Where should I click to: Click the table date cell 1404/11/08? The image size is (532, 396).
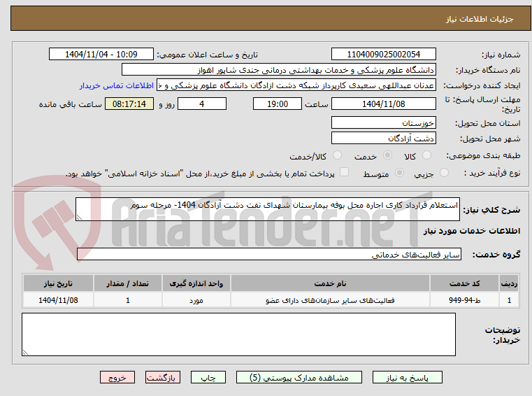(x=58, y=300)
